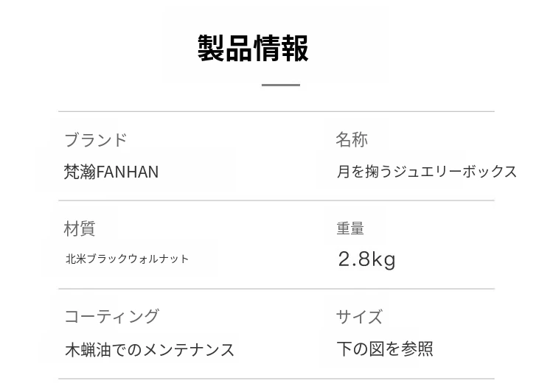
Task: Click the 製品情報 heading
Action: point(253,49)
